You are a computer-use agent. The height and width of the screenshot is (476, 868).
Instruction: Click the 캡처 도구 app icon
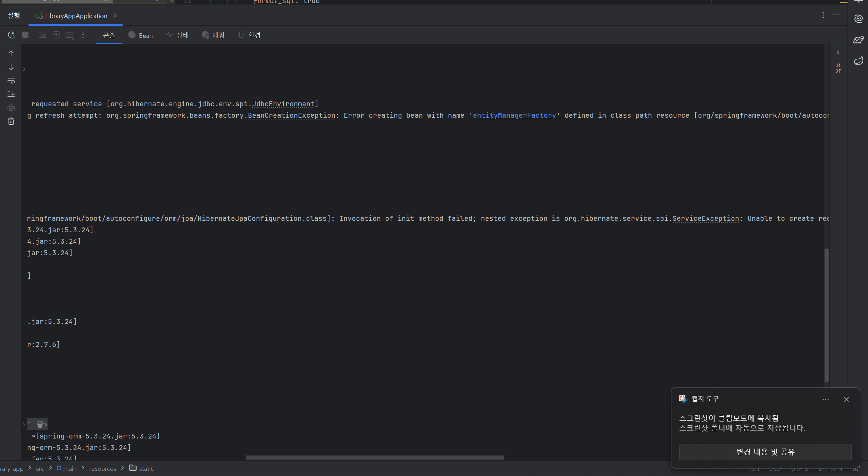pos(683,399)
